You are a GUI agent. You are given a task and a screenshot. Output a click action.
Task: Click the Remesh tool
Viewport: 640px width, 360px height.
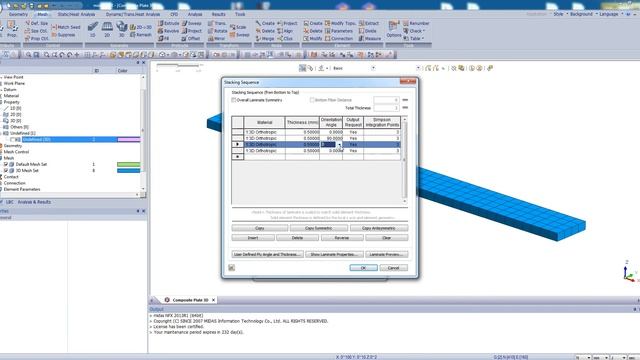point(141,35)
